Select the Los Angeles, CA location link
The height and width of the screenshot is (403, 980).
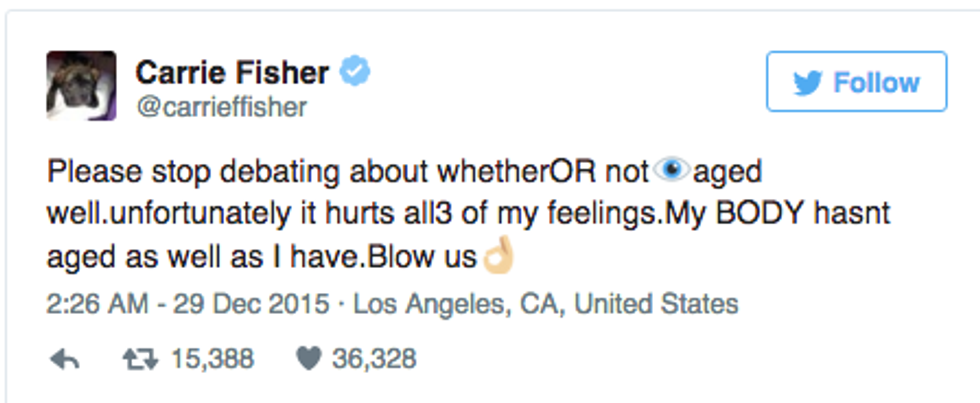pyautogui.click(x=546, y=304)
